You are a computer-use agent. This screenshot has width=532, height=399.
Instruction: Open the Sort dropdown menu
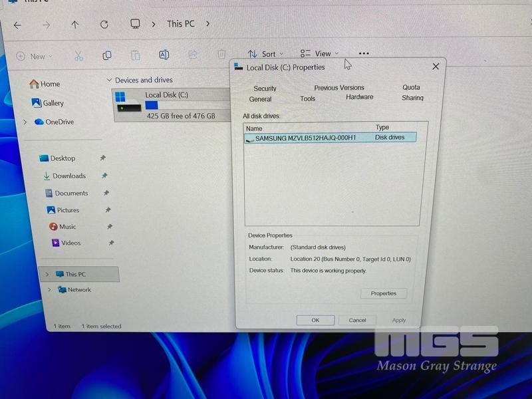tap(265, 54)
